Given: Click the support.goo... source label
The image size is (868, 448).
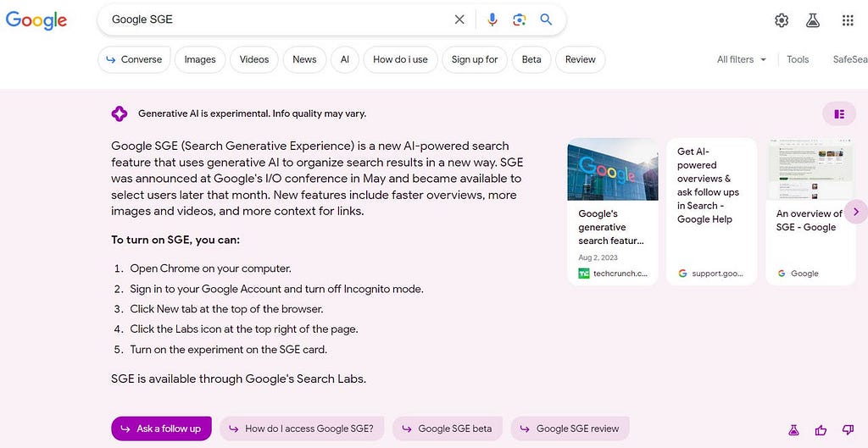Looking at the screenshot, I should point(711,274).
